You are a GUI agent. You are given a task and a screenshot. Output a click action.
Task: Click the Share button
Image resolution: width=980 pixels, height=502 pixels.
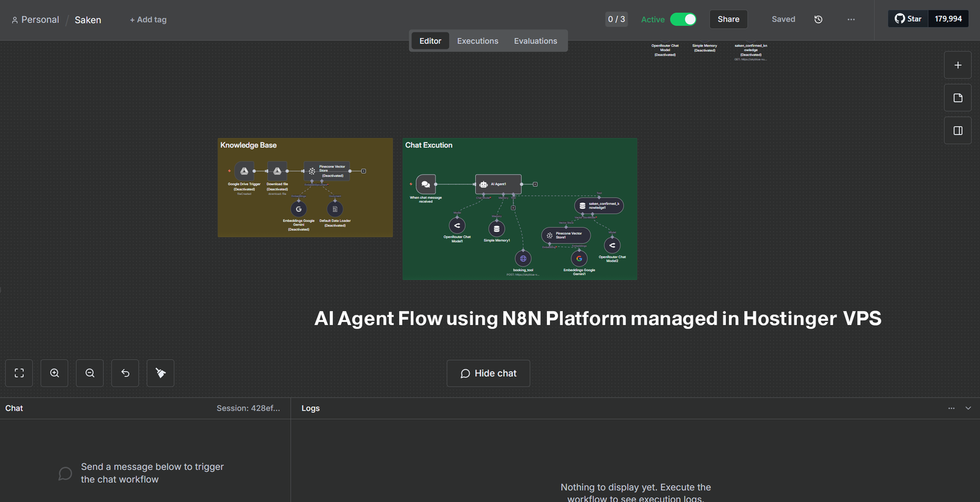(728, 20)
